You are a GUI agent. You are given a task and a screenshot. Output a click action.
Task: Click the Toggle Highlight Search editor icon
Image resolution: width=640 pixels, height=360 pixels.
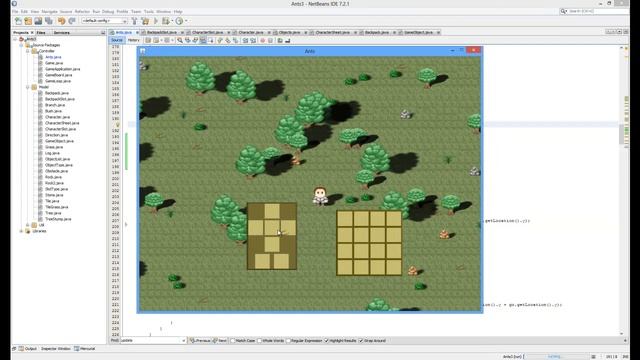[x=203, y=40]
